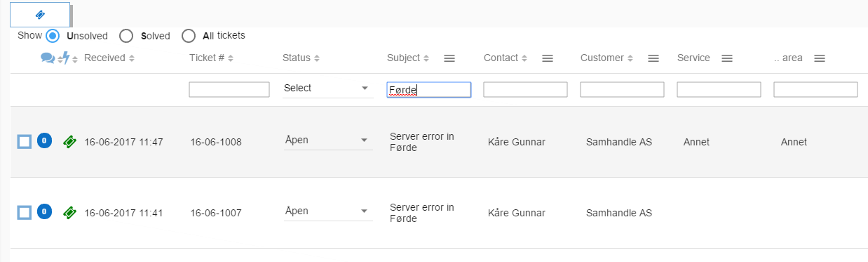
Task: Check the box for ticket 16-06-1008
Action: click(x=24, y=142)
